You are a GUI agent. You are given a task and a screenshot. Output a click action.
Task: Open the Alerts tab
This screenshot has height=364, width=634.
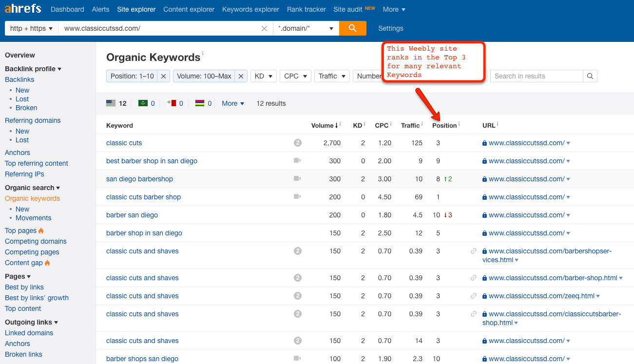(101, 9)
